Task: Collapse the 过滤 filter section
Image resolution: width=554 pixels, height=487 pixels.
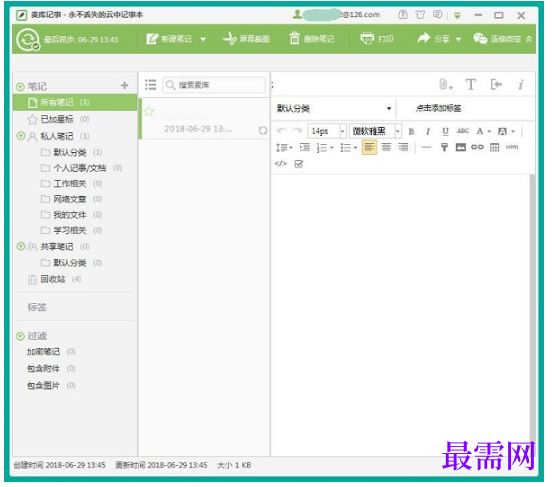Action: pyautogui.click(x=20, y=336)
